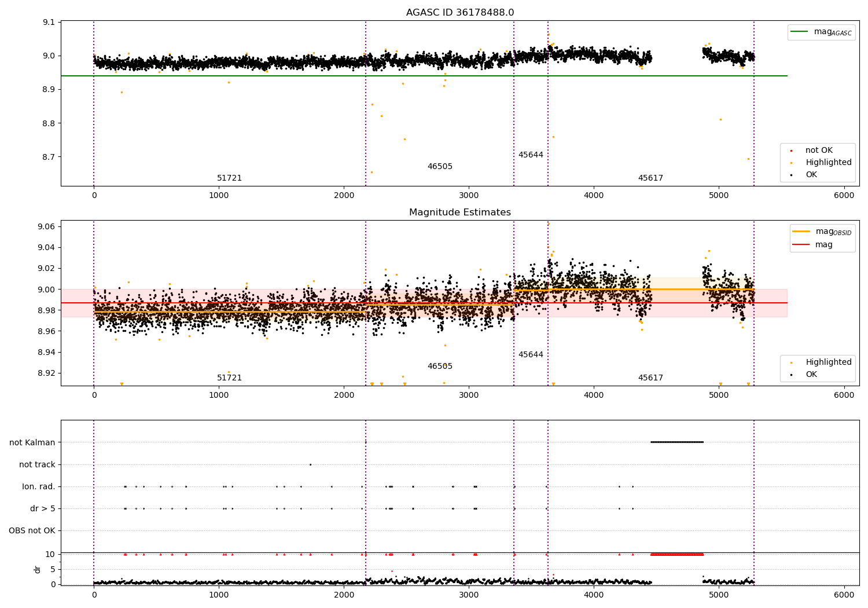The width and height of the screenshot is (868, 608).
Task: Select red "mag" legend entry in Magnitude Estimates plot
Action: tap(813, 245)
